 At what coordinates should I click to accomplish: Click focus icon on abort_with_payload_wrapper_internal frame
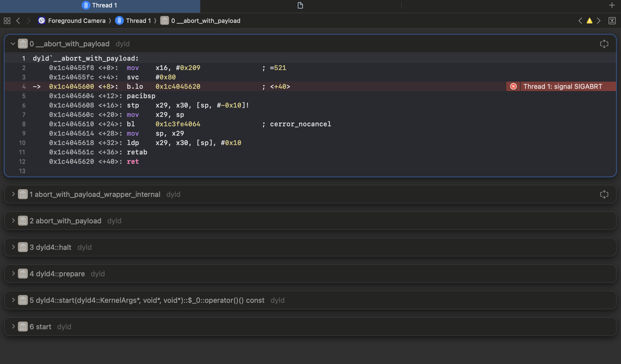pyautogui.click(x=604, y=194)
